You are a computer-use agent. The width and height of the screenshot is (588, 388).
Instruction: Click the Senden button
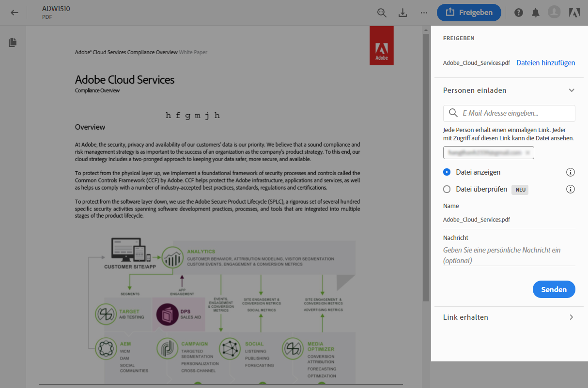554,289
